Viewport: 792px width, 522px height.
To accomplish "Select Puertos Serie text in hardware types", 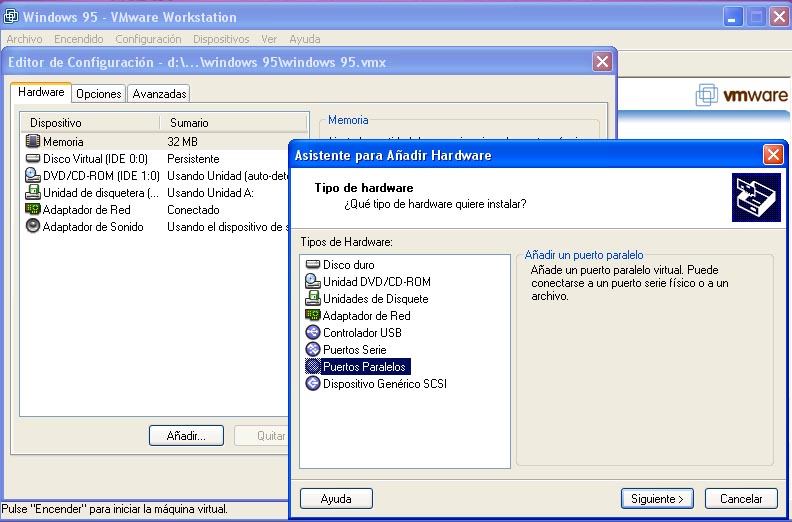I will [355, 350].
